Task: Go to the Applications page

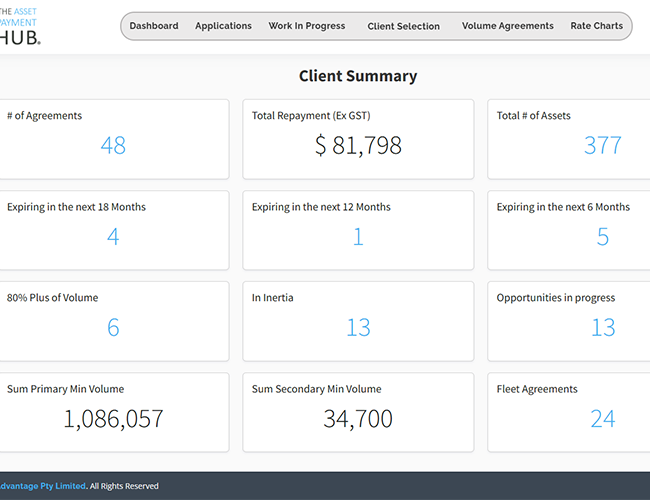Action: (x=223, y=26)
